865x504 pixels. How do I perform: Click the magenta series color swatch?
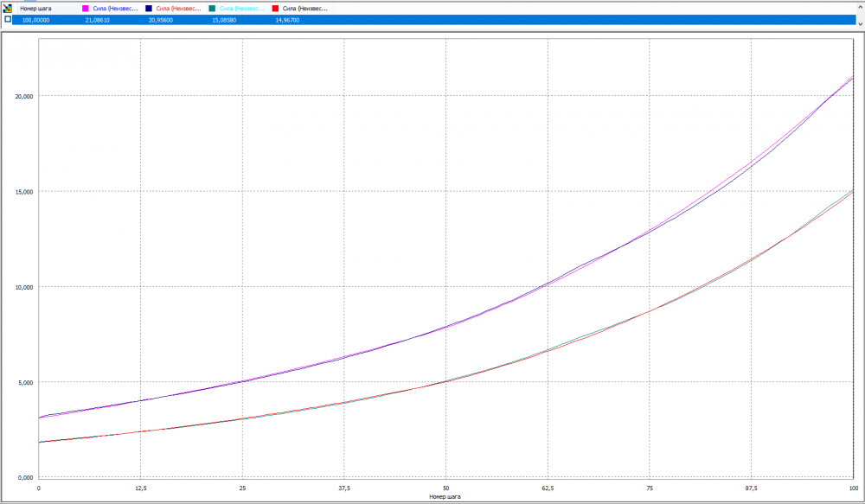(x=86, y=8)
